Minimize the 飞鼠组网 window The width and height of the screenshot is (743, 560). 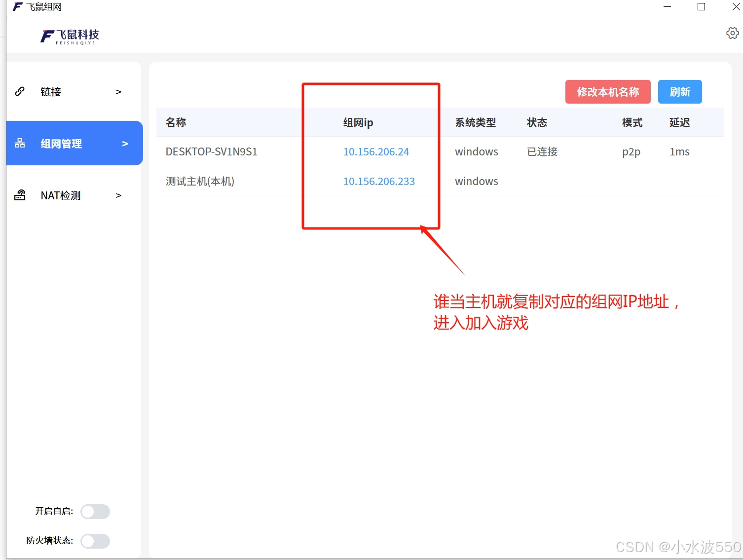pos(668,7)
